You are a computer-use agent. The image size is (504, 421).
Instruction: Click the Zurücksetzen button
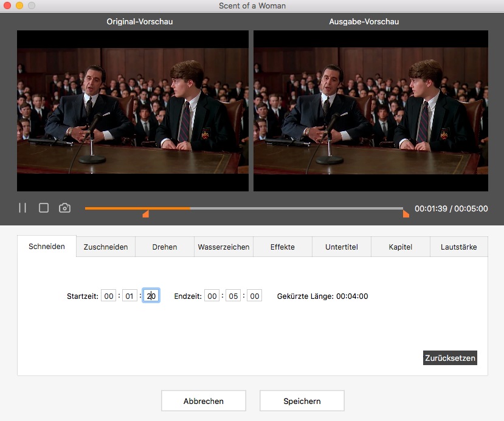point(450,358)
